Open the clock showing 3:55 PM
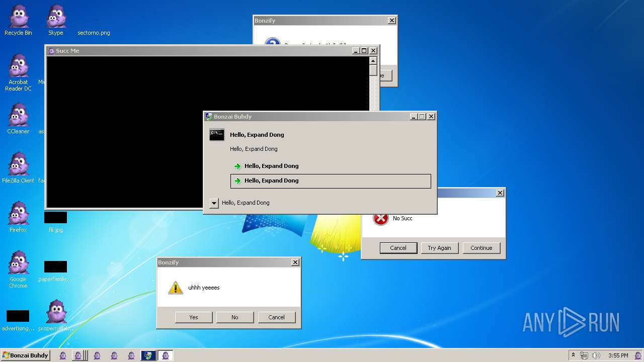Screen dimensions: 644x362 pyautogui.click(x=618, y=355)
